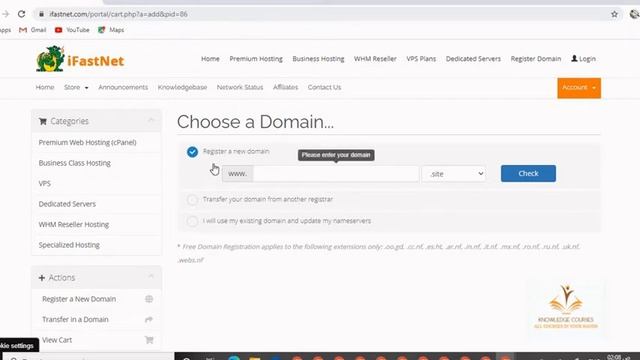Bookmark this page with the star icon

pos(614,14)
